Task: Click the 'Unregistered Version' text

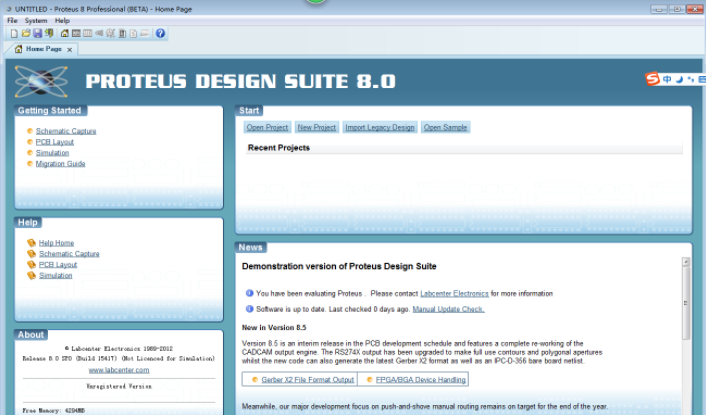Action: pos(119,386)
